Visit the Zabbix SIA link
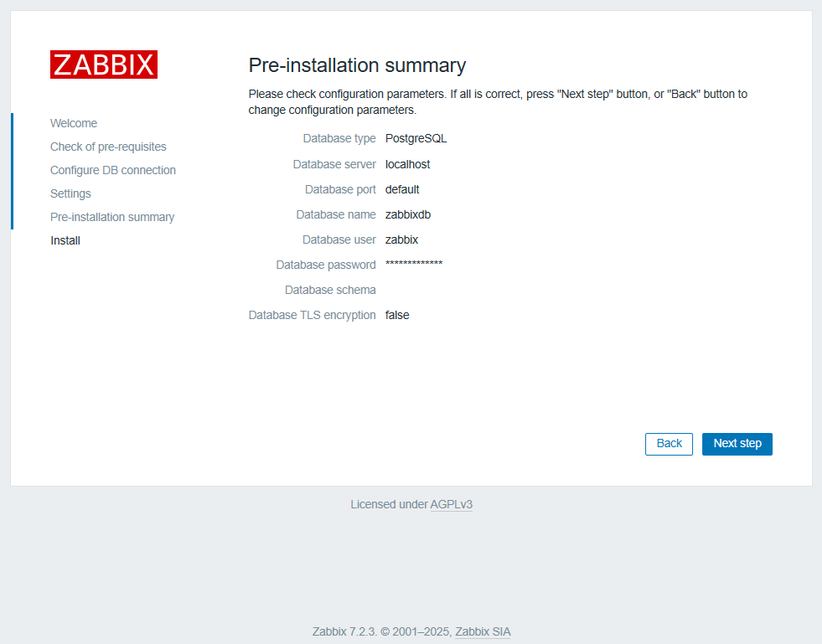This screenshot has height=644, width=822. click(483, 632)
